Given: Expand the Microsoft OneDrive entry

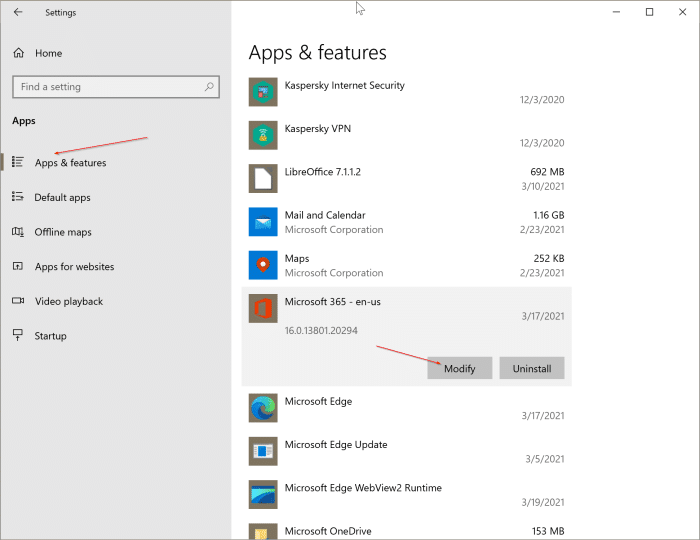Looking at the screenshot, I should pyautogui.click(x=406, y=530).
